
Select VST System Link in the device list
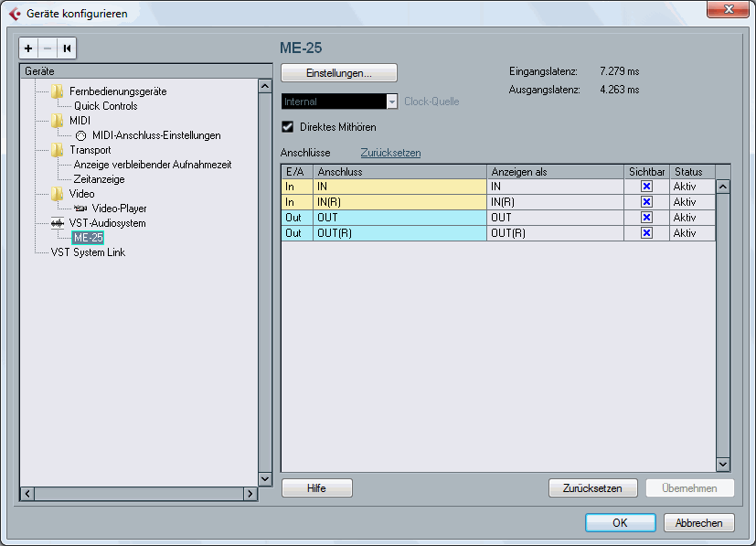coord(88,252)
